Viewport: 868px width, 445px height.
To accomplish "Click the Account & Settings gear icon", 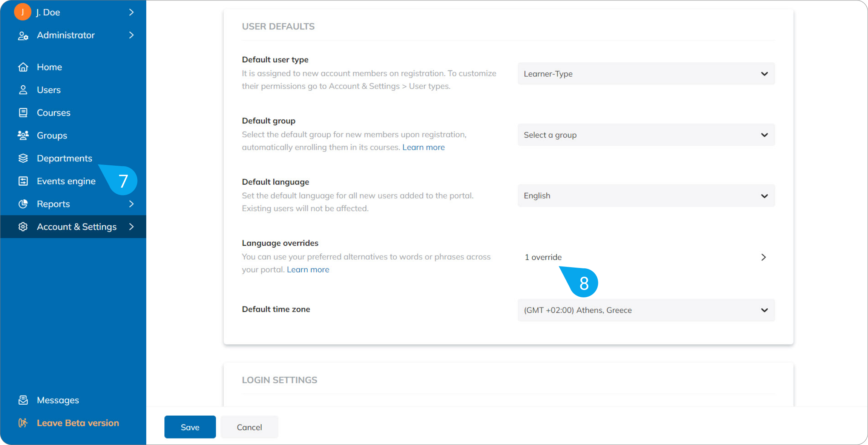I will point(23,227).
